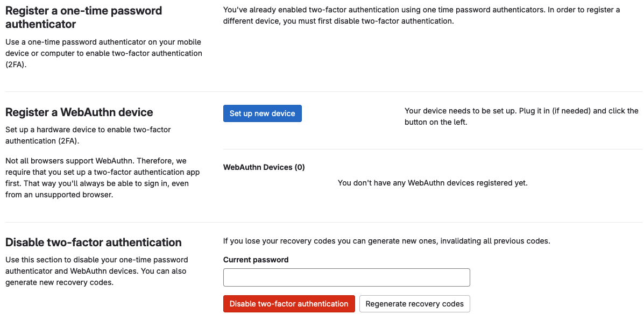
Task: Click the 'WebAuthn Devices (0)' label
Action: (x=264, y=167)
